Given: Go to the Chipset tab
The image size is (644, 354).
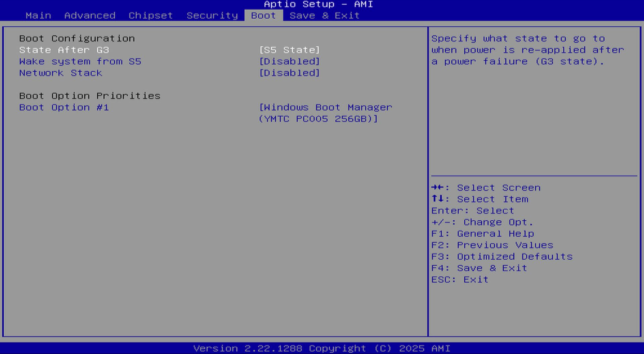Looking at the screenshot, I should click(x=151, y=15).
